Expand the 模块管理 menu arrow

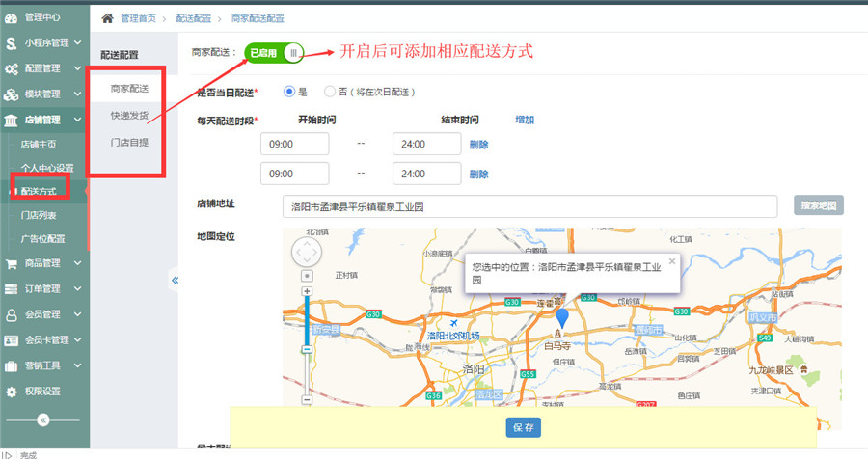tap(77, 94)
